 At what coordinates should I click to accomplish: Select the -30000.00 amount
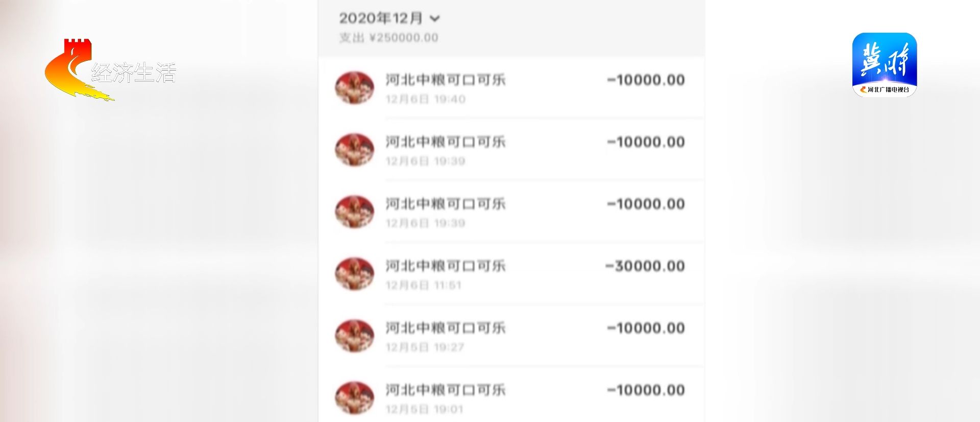[645, 266]
